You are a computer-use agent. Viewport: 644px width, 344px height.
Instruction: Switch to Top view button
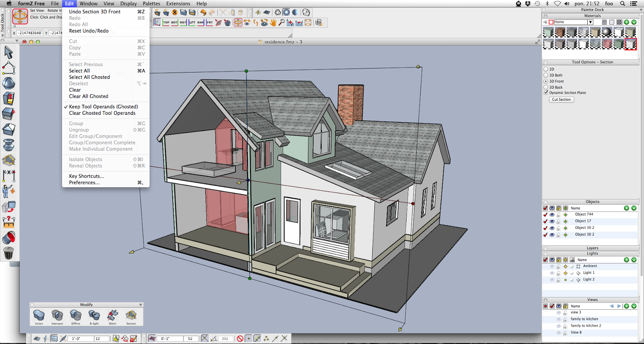166,23
